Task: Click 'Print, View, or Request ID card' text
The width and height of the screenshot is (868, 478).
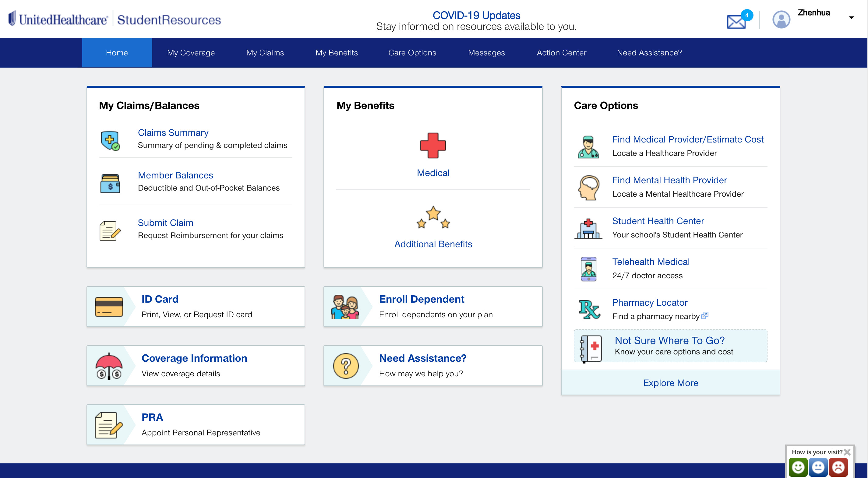Action: coord(196,314)
